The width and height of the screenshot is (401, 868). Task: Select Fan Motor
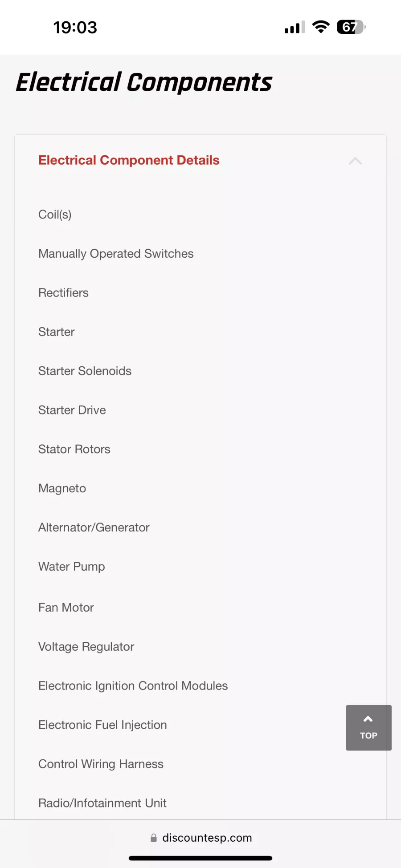66,608
